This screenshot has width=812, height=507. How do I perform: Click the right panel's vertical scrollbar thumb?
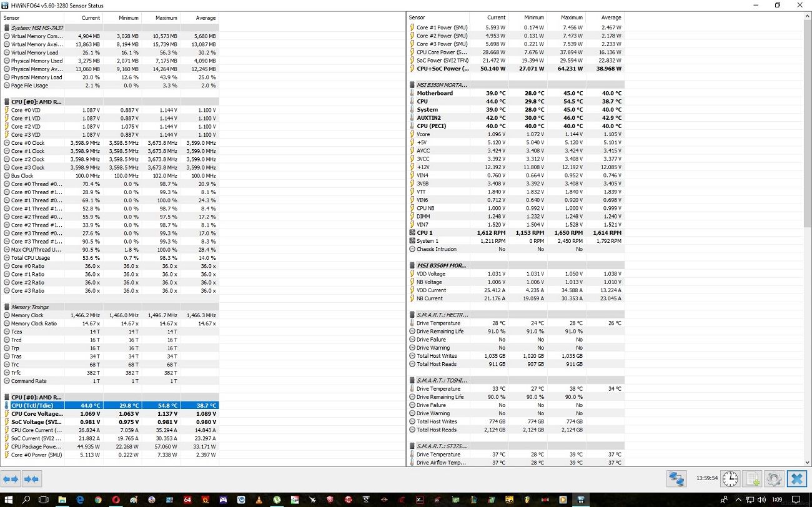pos(807,124)
